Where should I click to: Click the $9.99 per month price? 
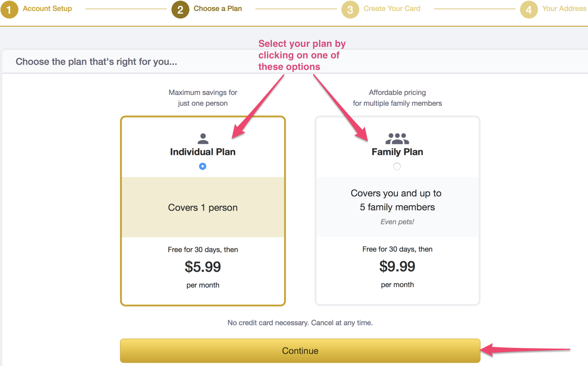pos(397,266)
